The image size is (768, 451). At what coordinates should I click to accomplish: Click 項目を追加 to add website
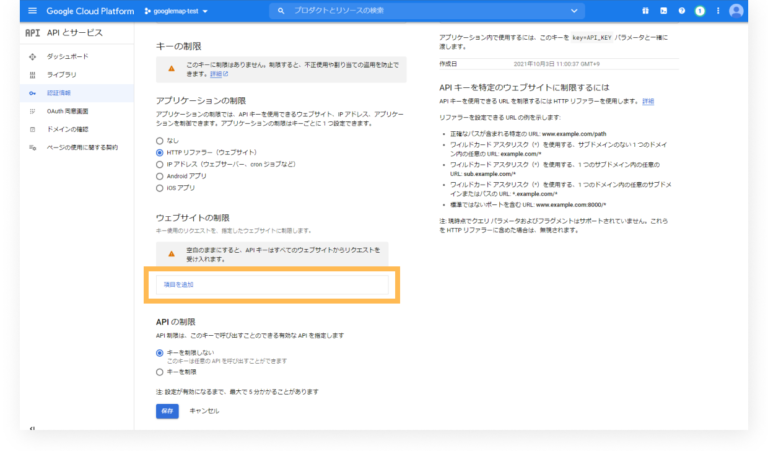179,285
